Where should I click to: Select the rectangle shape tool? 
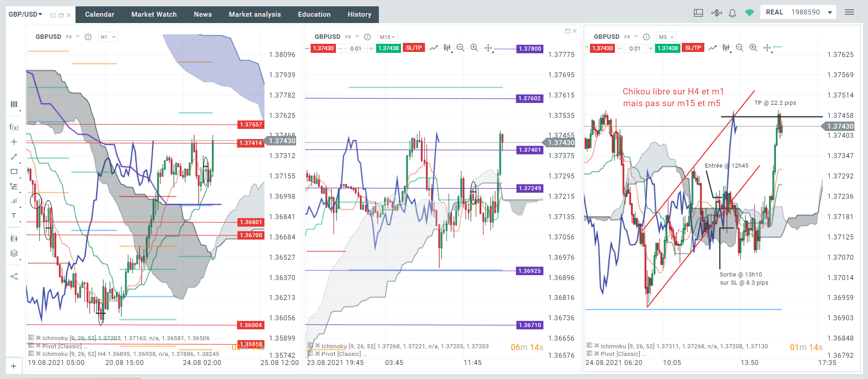click(14, 172)
